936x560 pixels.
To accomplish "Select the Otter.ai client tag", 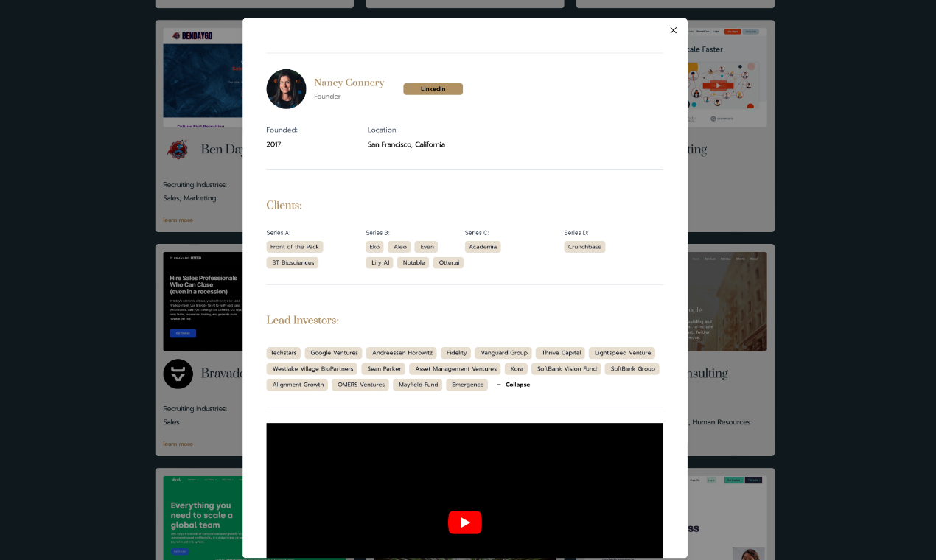I will 448,262.
